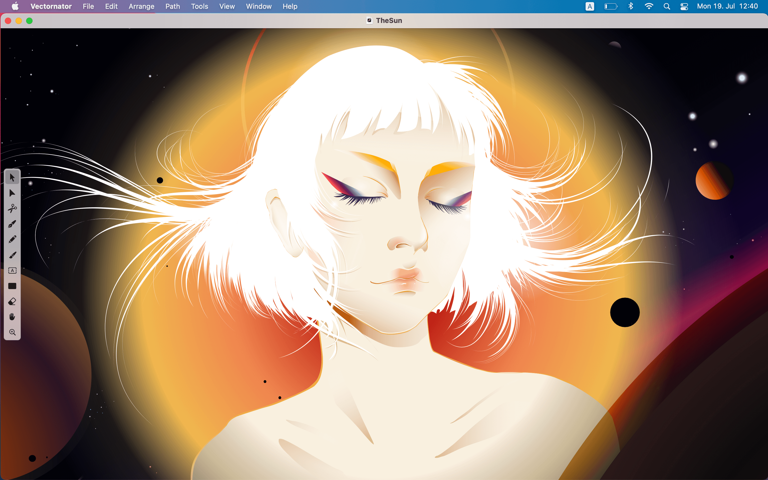The image size is (768, 480).
Task: Select the Text tool
Action: pyautogui.click(x=12, y=270)
